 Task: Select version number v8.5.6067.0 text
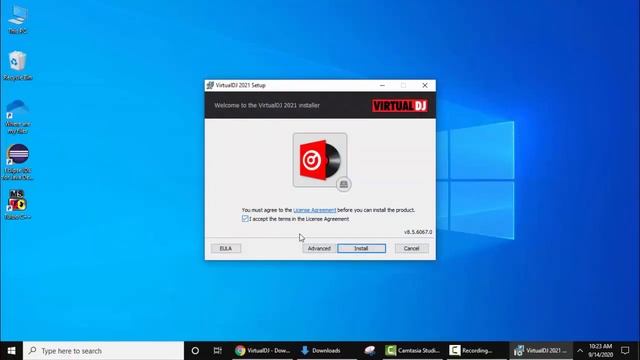(x=418, y=232)
